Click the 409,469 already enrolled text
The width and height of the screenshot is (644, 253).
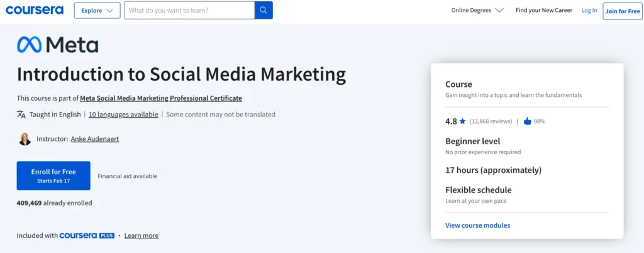54,203
